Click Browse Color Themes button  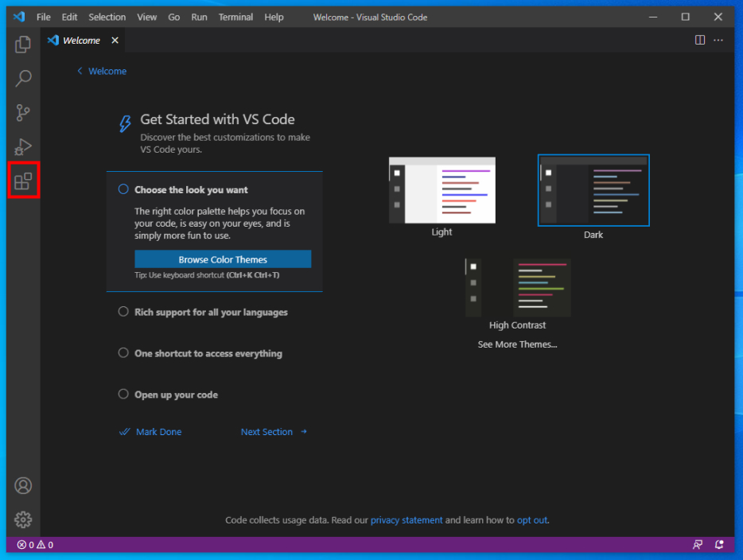[x=223, y=259]
